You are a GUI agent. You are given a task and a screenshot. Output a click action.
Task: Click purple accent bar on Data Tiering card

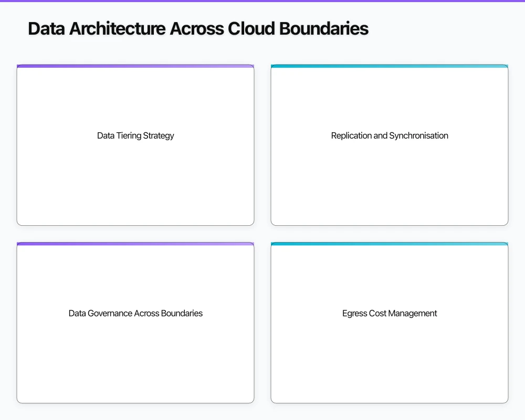point(135,66)
